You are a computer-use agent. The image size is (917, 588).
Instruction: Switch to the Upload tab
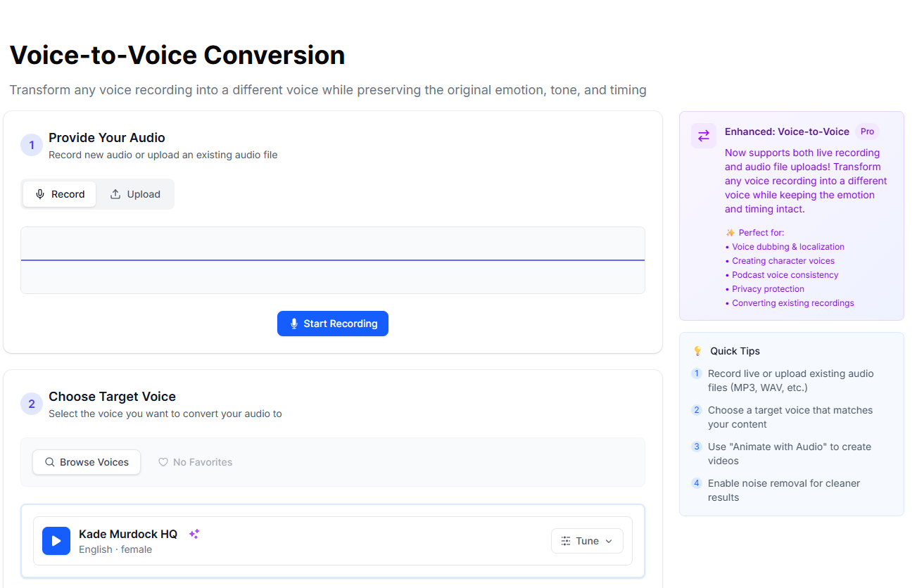[135, 194]
